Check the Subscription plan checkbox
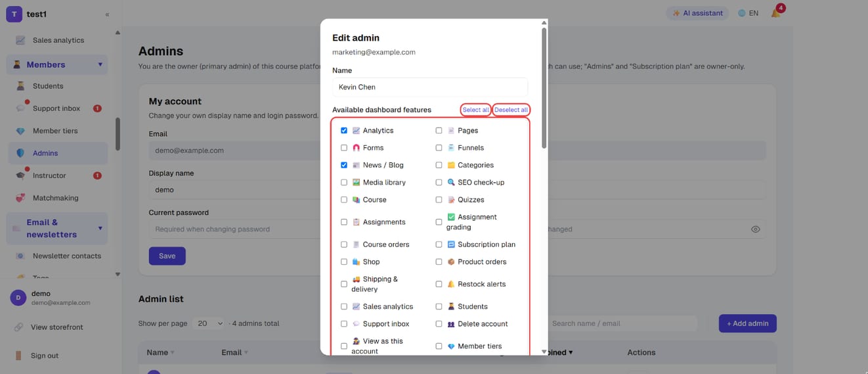Viewport: 868px width, 374px height. pos(439,245)
